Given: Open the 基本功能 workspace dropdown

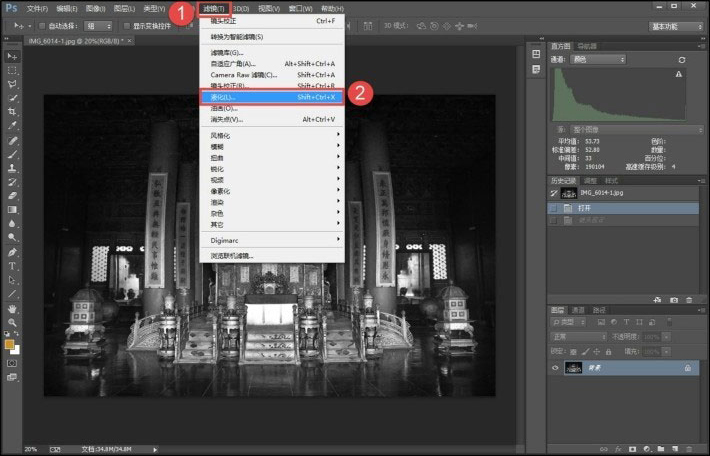Looking at the screenshot, I should coord(675,27).
